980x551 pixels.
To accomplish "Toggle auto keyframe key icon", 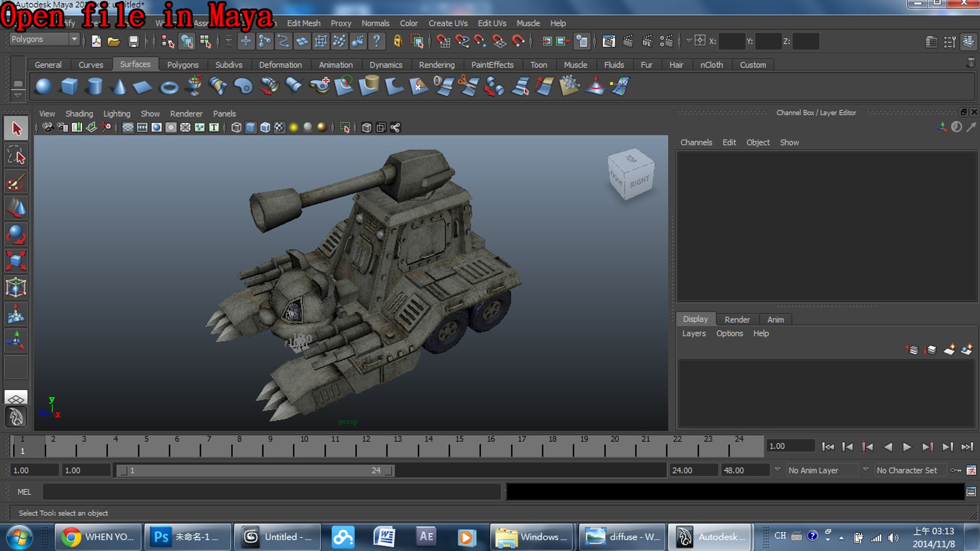I will point(955,470).
